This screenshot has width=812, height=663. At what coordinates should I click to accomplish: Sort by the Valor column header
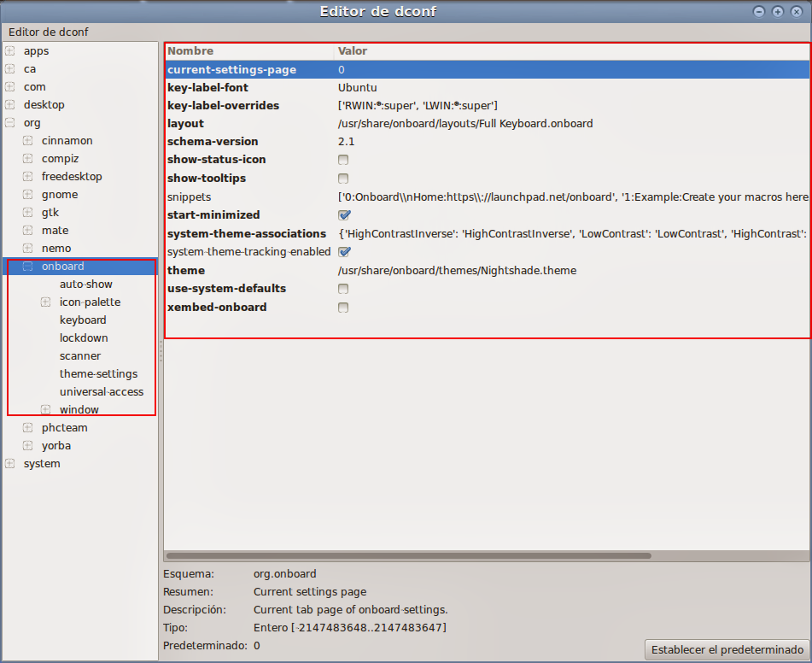[572, 50]
